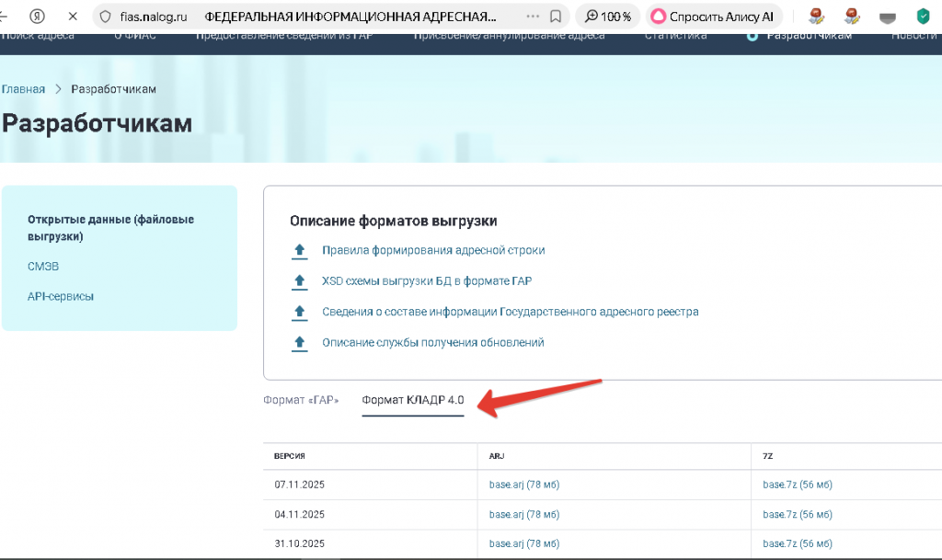942x560 pixels.
Task: Select Открытые данные (файловые выгрузки) sidebar item
Action: pyautogui.click(x=110, y=228)
